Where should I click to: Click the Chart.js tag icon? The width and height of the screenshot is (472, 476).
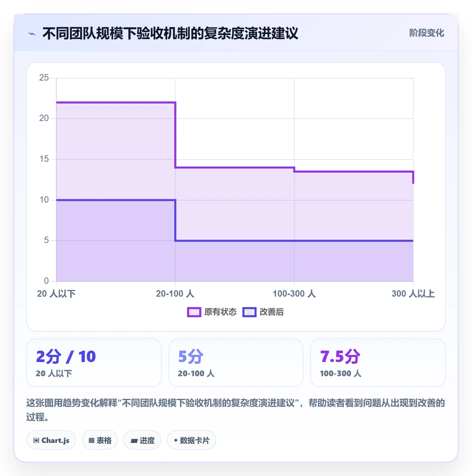[36, 440]
